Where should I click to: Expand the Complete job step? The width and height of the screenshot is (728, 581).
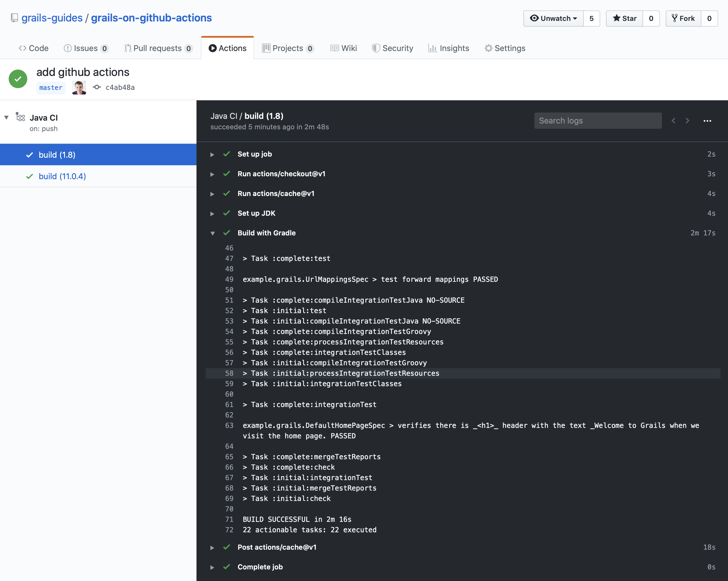point(212,567)
